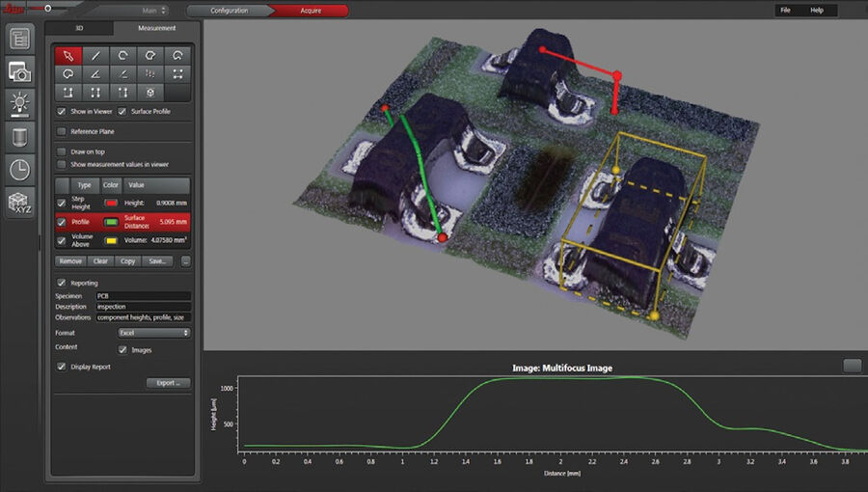Click the Value column header
868x492 pixels.
click(x=156, y=185)
